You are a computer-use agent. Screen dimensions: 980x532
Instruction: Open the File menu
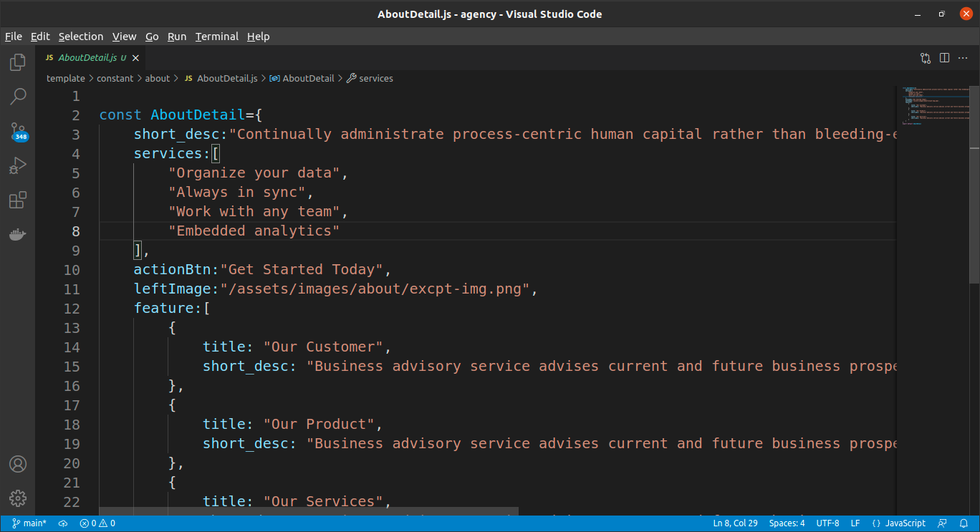pyautogui.click(x=14, y=37)
